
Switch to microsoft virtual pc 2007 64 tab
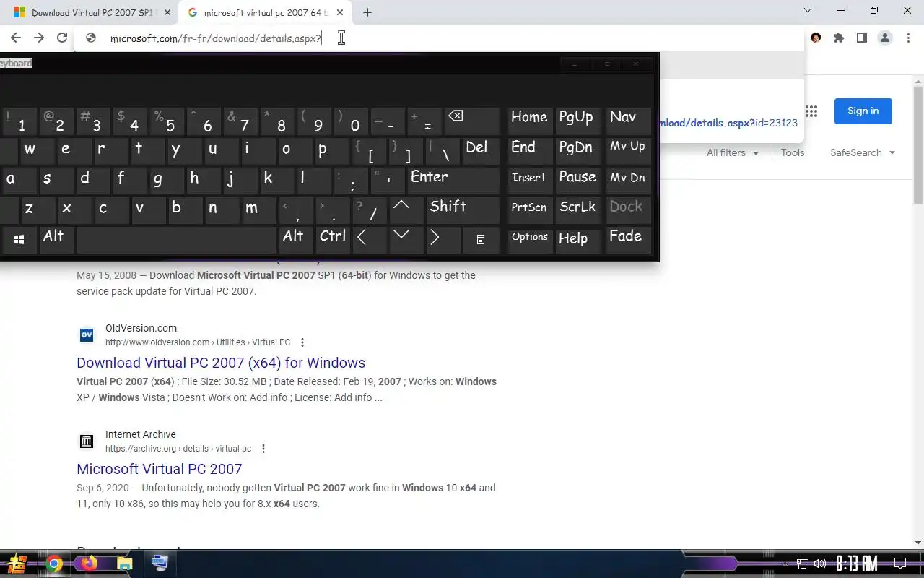[x=264, y=12]
